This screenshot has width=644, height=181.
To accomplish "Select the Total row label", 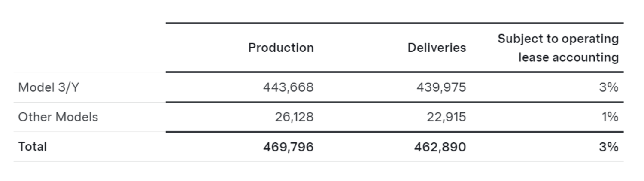I will tap(32, 147).
